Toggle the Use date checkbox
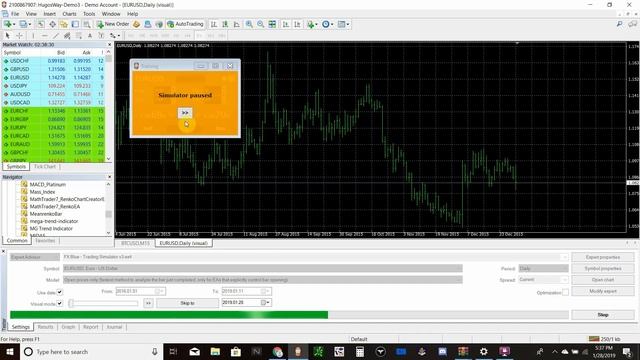This screenshot has height=360, width=640. pyautogui.click(x=60, y=292)
